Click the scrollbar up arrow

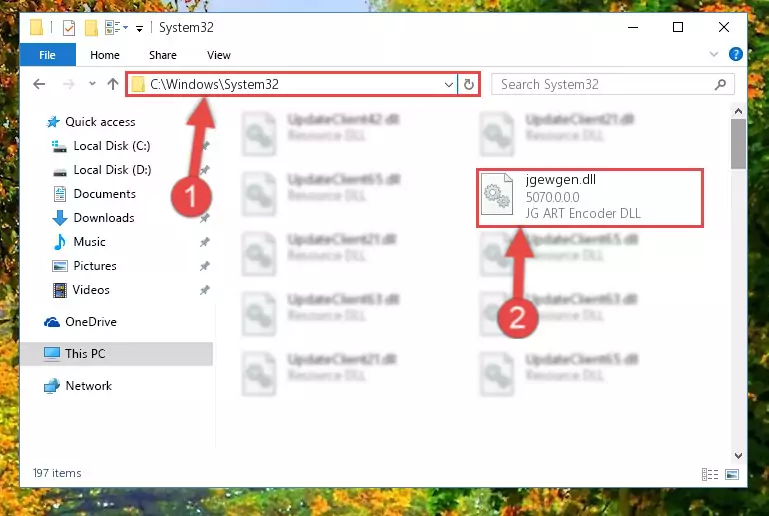(738, 111)
